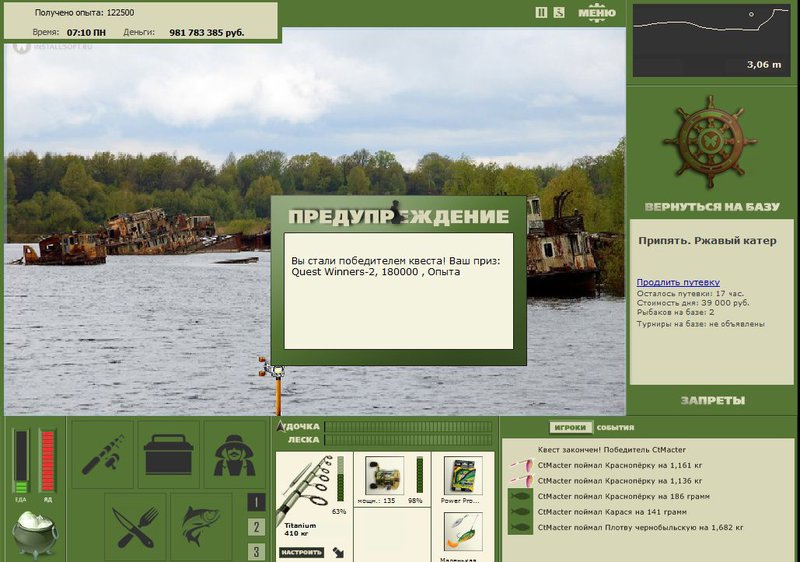Screen dimensions: 800x562
Task: Pause the game with the pause icon
Action: tap(541, 12)
